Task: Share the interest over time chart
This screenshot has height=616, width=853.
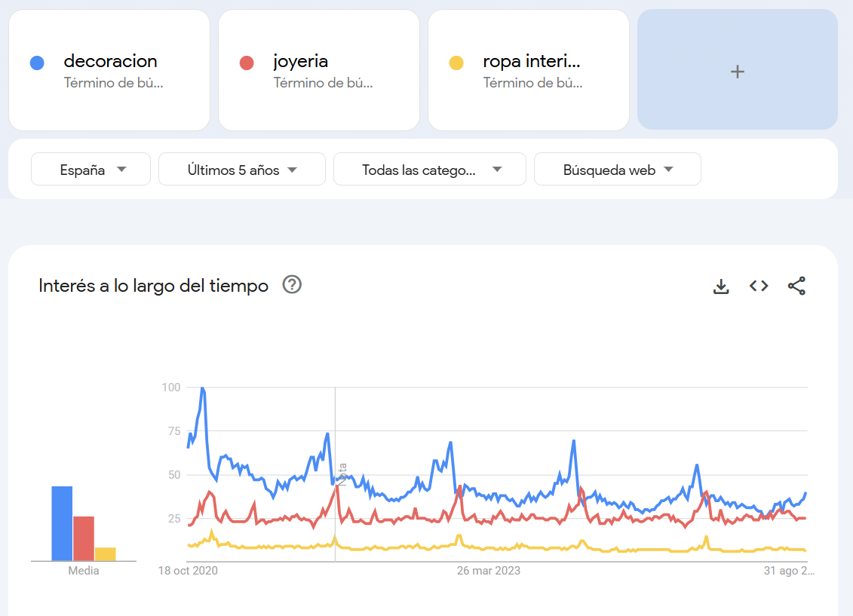Action: pyautogui.click(x=796, y=286)
